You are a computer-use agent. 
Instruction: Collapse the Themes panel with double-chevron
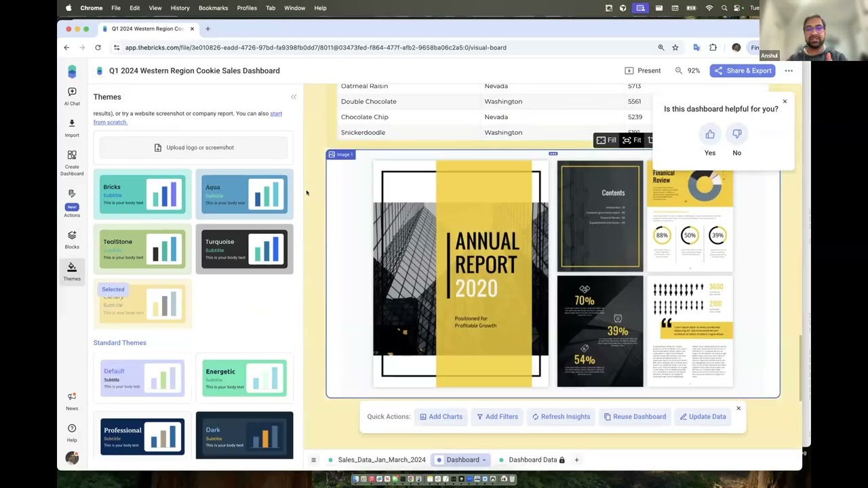pyautogui.click(x=294, y=97)
